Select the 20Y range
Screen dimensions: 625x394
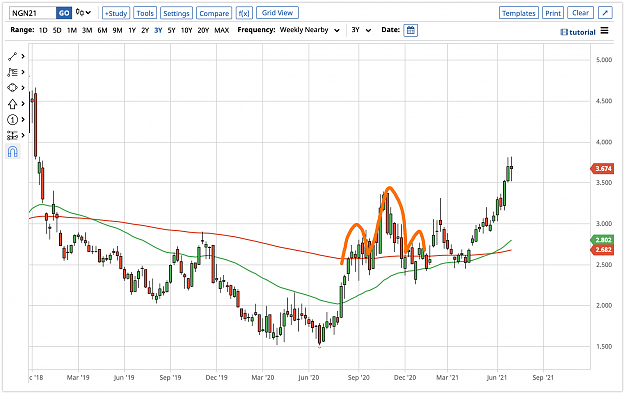(x=203, y=30)
